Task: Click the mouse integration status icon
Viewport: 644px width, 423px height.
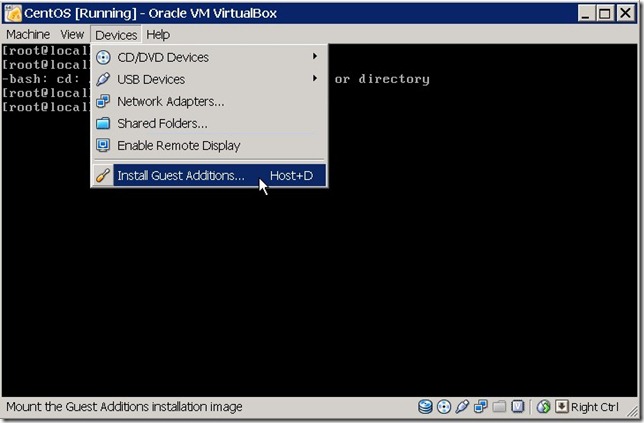Action: coord(543,407)
